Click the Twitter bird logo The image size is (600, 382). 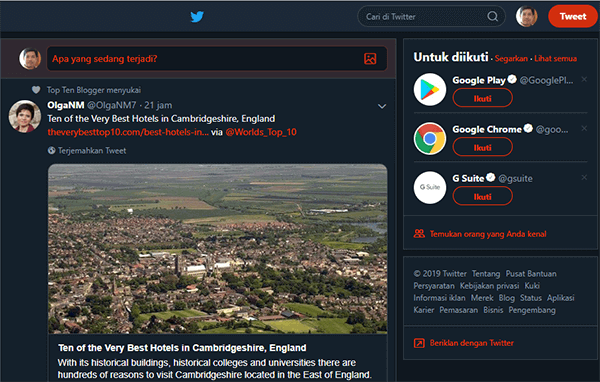click(197, 16)
